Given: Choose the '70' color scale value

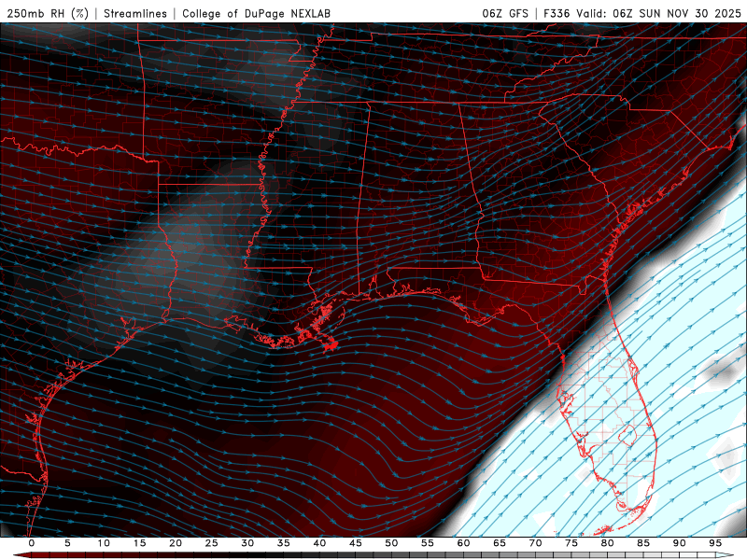Looking at the screenshot, I should (535, 543).
